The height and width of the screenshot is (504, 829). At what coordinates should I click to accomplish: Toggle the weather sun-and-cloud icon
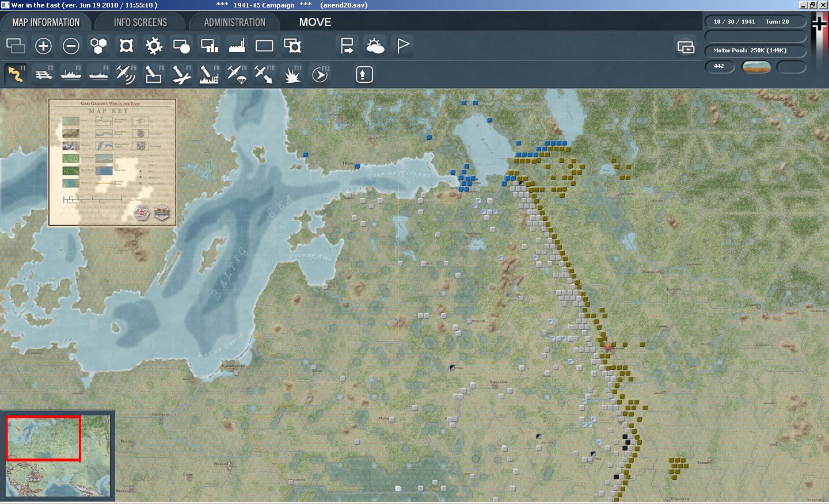375,46
